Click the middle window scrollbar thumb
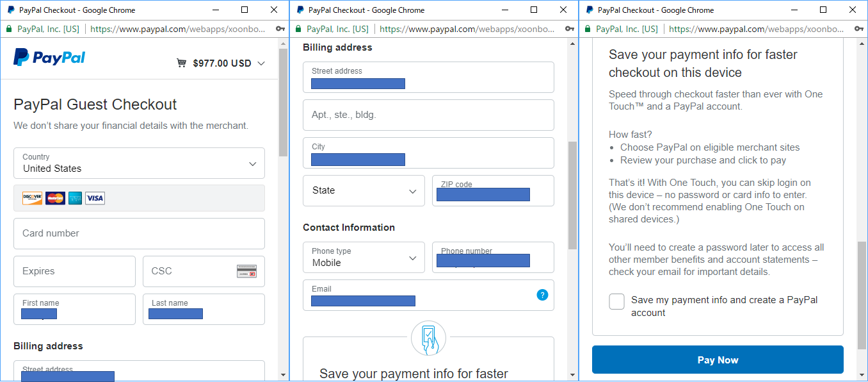Image resolution: width=868 pixels, height=382 pixels. [x=573, y=195]
